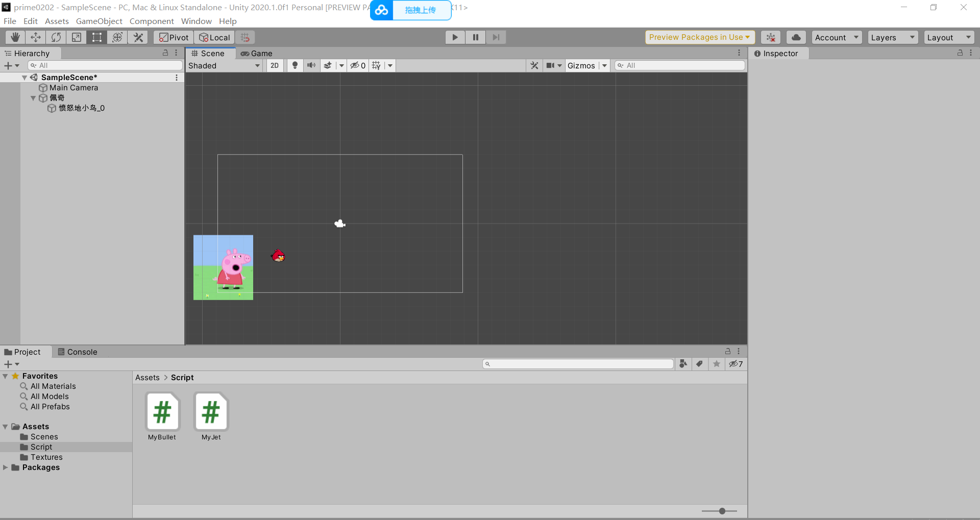Start Play mode
The width and height of the screenshot is (980, 520).
(455, 37)
